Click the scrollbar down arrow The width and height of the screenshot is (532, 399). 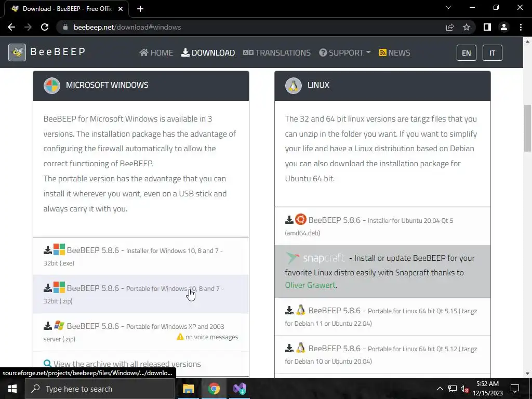[x=527, y=374]
